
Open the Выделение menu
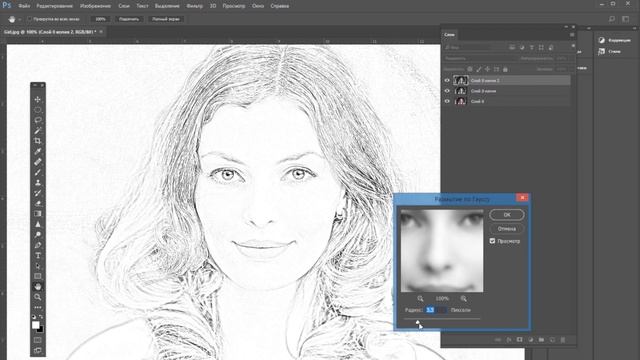click(x=167, y=6)
